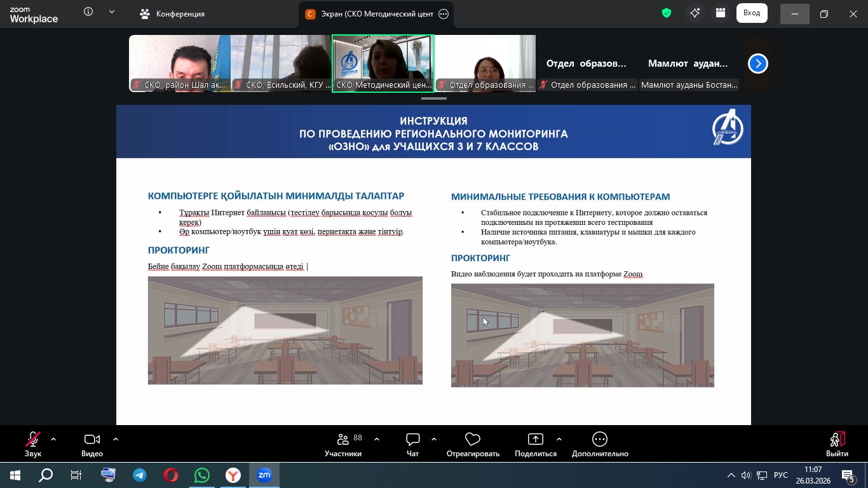
Task: Select the Экран (СКО Методический цент tab
Action: coord(370,14)
